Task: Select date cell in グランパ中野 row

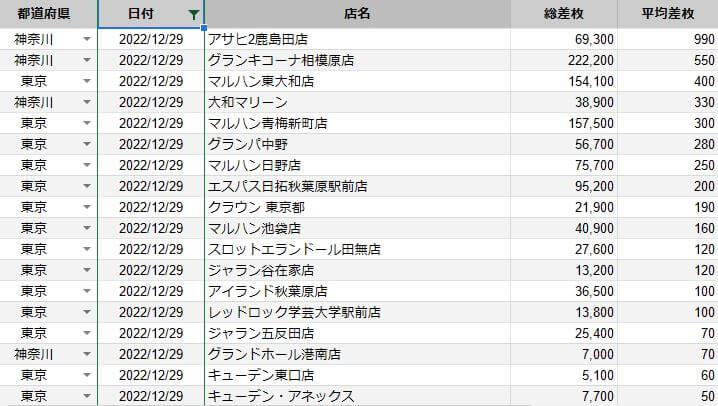Action: pyautogui.click(x=151, y=144)
